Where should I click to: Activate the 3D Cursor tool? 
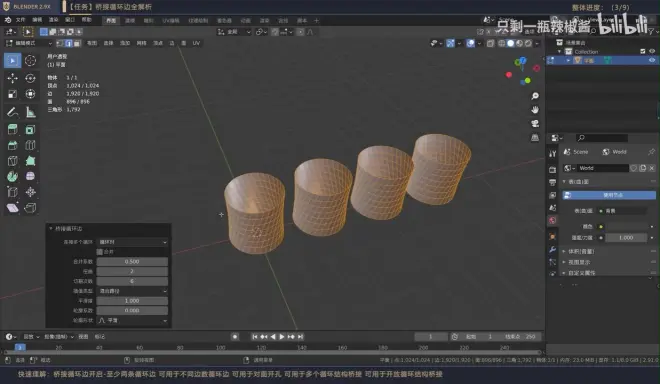[x=30, y=61]
